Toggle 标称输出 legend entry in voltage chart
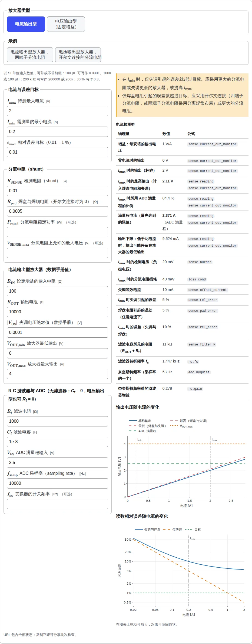 point(140,421)
